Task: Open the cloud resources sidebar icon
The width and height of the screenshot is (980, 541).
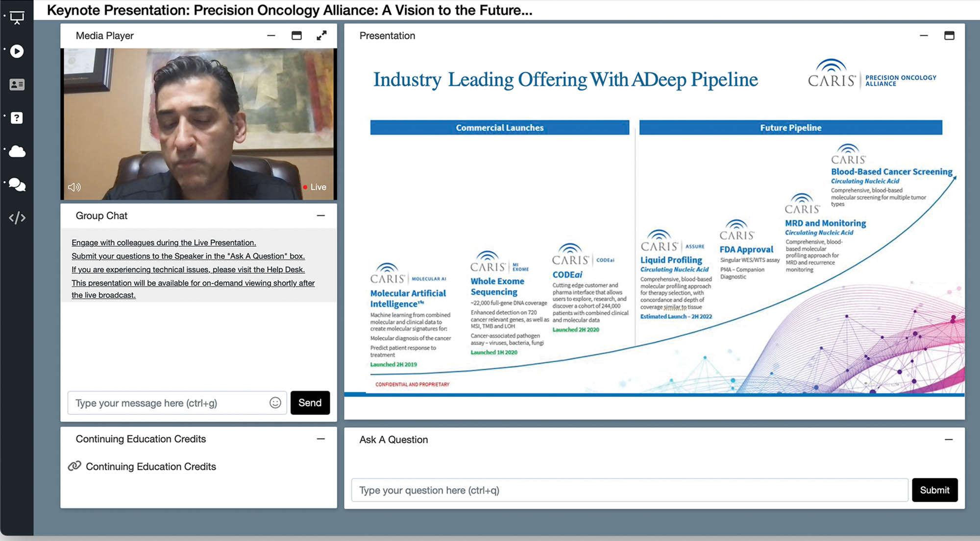Action: (17, 151)
